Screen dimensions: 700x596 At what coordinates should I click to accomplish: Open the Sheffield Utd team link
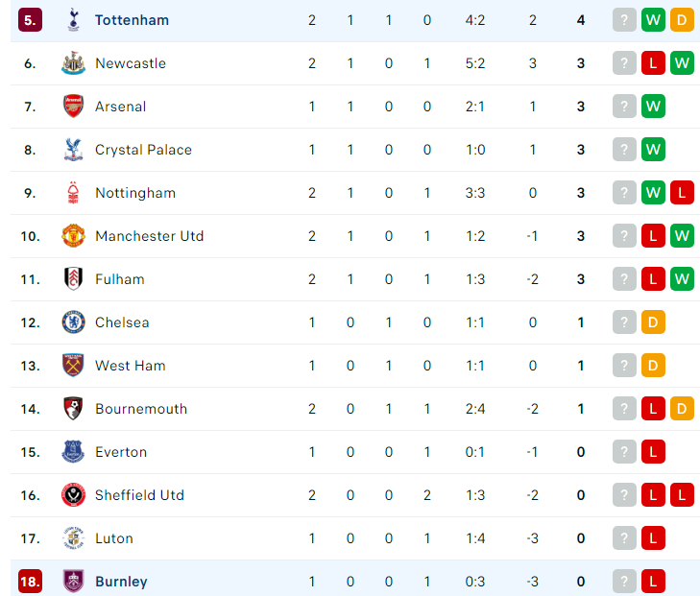click(139, 495)
